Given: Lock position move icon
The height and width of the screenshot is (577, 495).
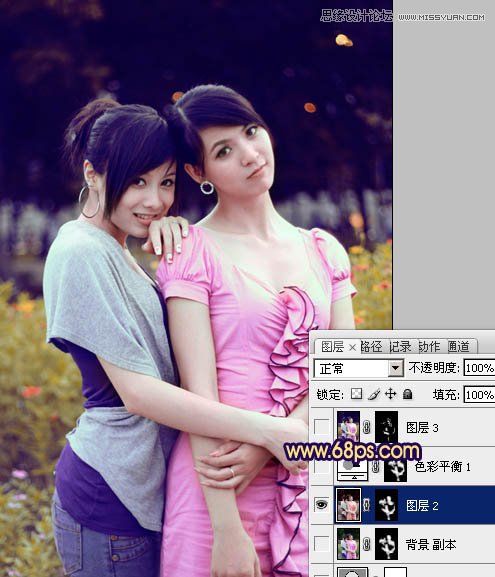Looking at the screenshot, I should (390, 394).
